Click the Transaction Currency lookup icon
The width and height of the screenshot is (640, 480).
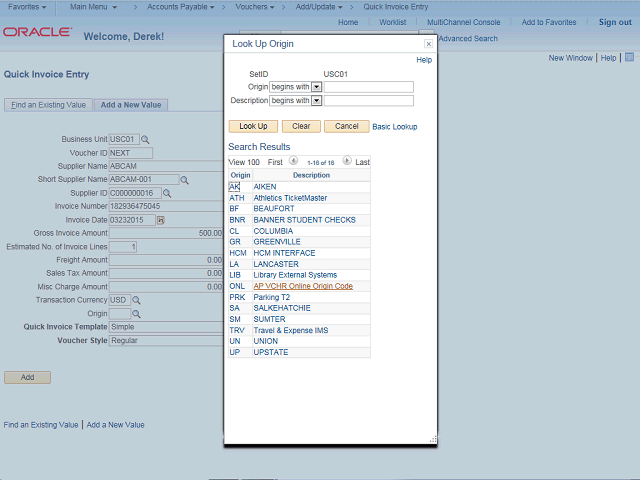point(137,300)
